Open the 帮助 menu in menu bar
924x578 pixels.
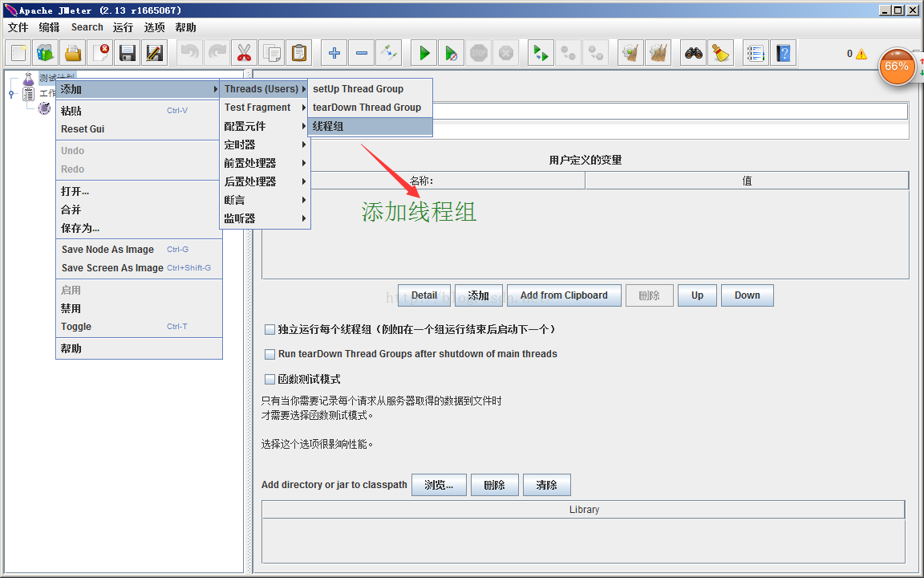[185, 28]
